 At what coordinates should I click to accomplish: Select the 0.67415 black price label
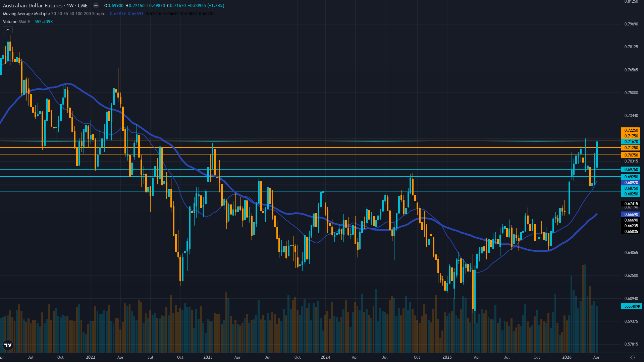pyautogui.click(x=631, y=204)
